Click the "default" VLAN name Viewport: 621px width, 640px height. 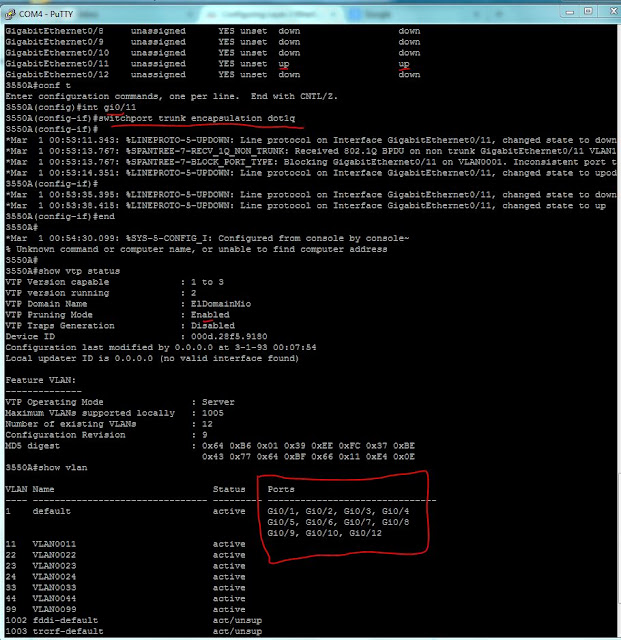click(x=51, y=511)
